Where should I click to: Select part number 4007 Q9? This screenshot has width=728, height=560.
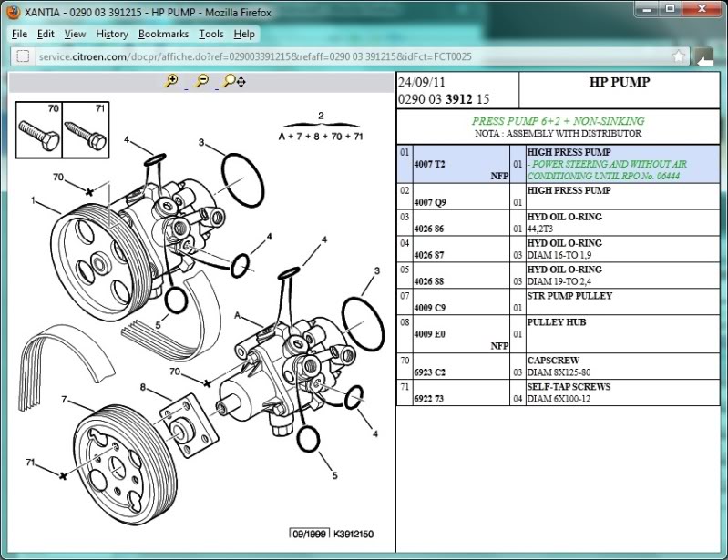coord(430,202)
